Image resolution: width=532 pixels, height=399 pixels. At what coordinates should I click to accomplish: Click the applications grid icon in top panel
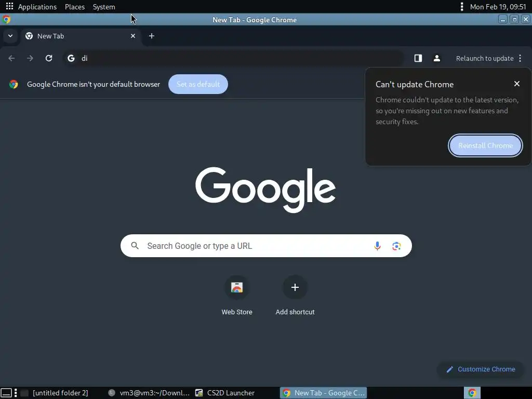tap(9, 6)
